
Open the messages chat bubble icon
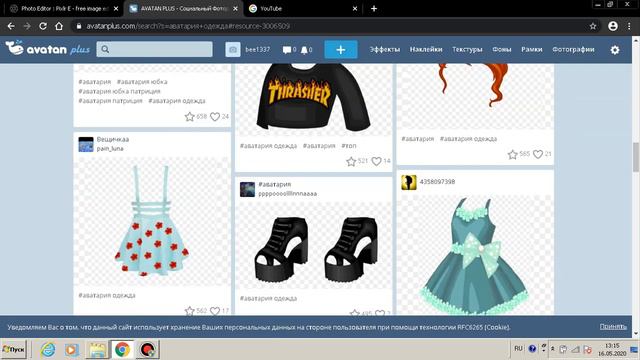[x=287, y=50]
